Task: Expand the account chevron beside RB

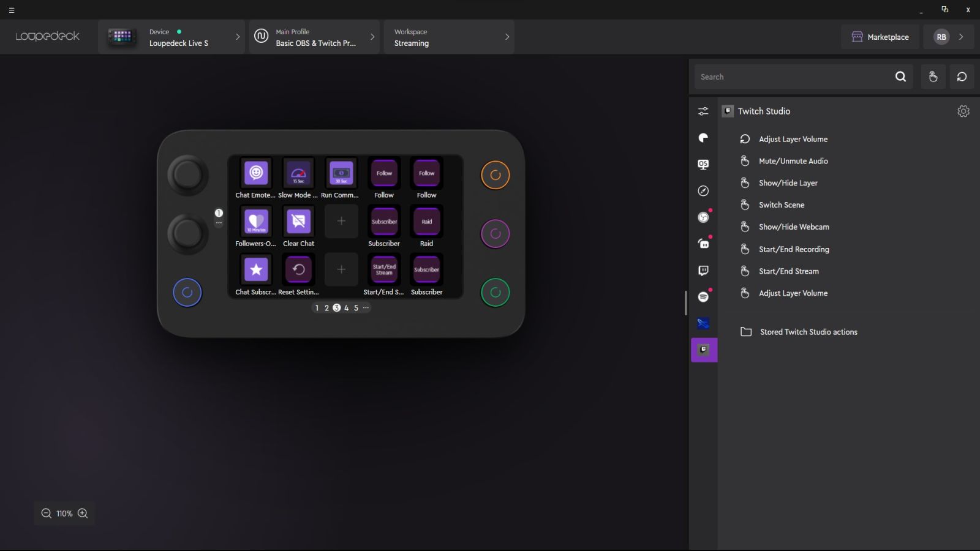Action: 961,37
